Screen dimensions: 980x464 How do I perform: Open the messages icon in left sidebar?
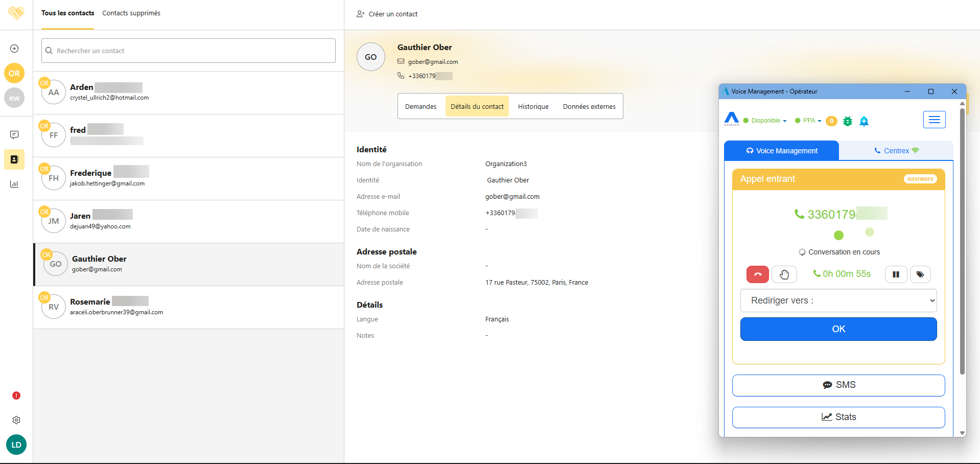click(14, 135)
